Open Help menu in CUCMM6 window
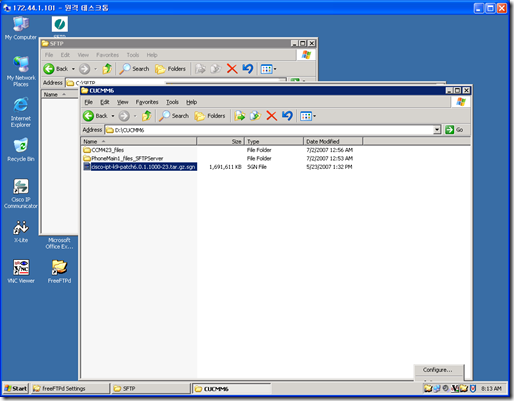Image resolution: width=514 pixels, height=401 pixels. click(x=191, y=102)
